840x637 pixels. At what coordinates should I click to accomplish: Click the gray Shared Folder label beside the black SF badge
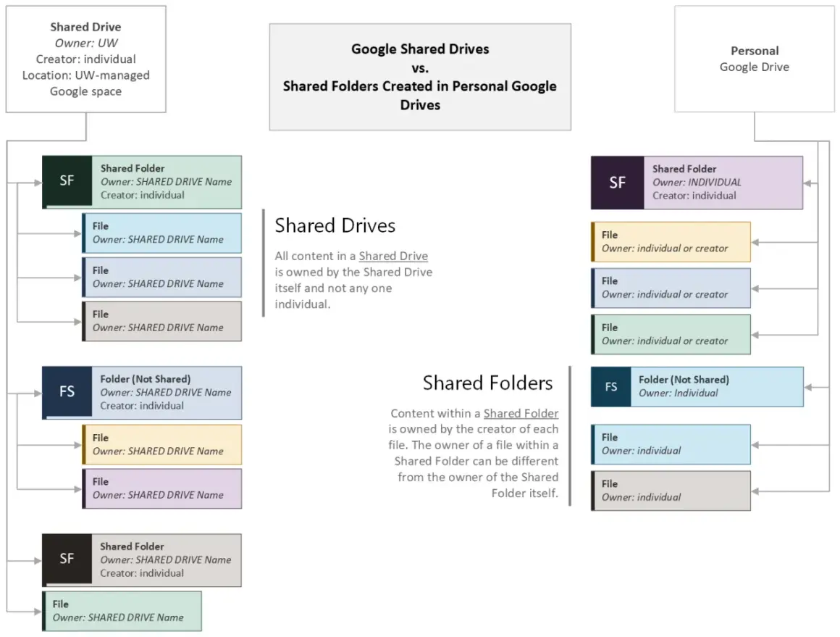(x=167, y=559)
